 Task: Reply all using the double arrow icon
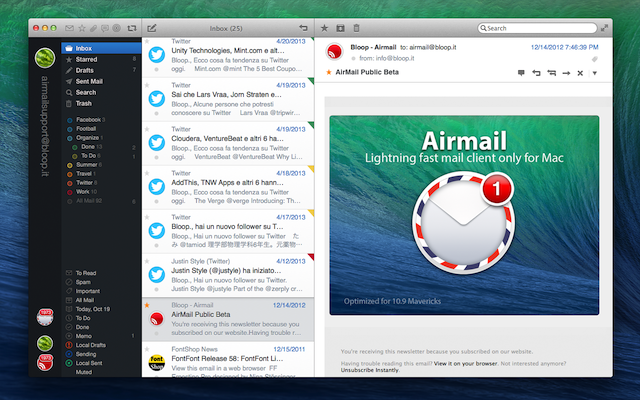click(551, 73)
